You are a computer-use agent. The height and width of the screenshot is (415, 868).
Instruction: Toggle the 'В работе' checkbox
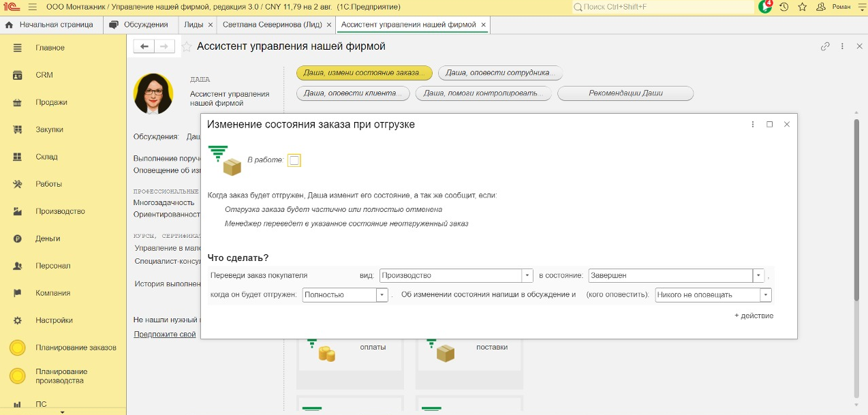click(294, 160)
